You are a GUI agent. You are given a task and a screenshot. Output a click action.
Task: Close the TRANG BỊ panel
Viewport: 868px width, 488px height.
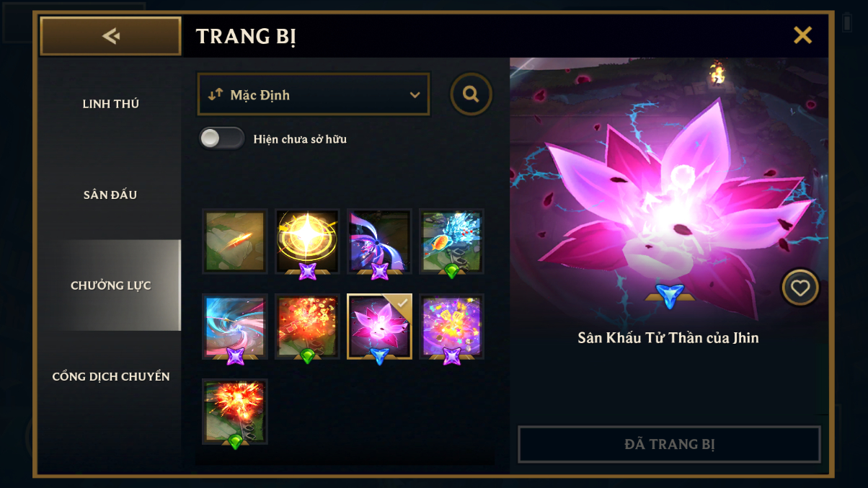802,35
